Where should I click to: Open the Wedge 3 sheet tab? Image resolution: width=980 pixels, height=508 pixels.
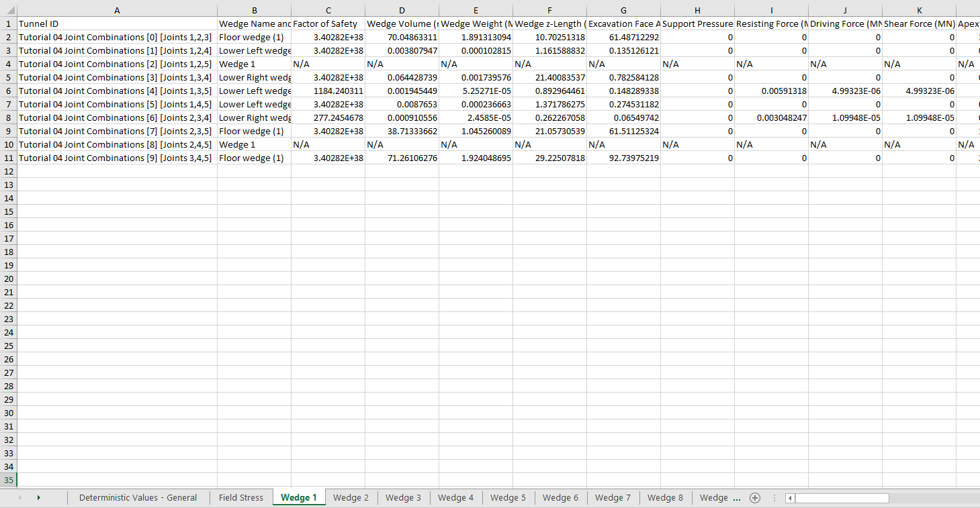point(403,498)
